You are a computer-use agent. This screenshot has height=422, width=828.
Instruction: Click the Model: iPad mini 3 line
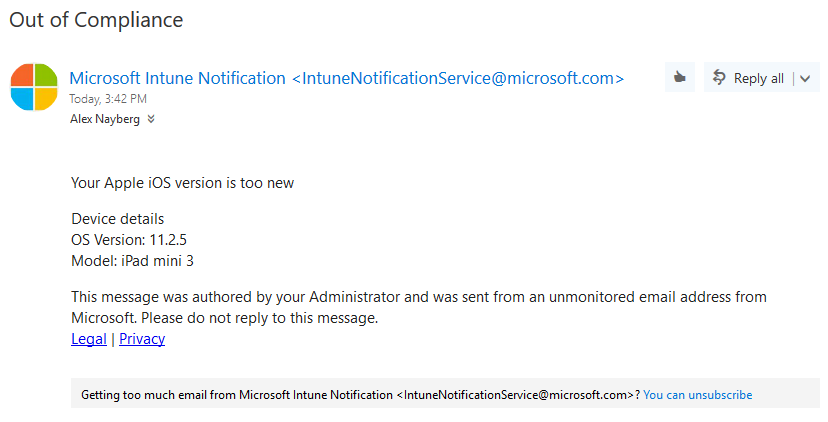tap(133, 260)
